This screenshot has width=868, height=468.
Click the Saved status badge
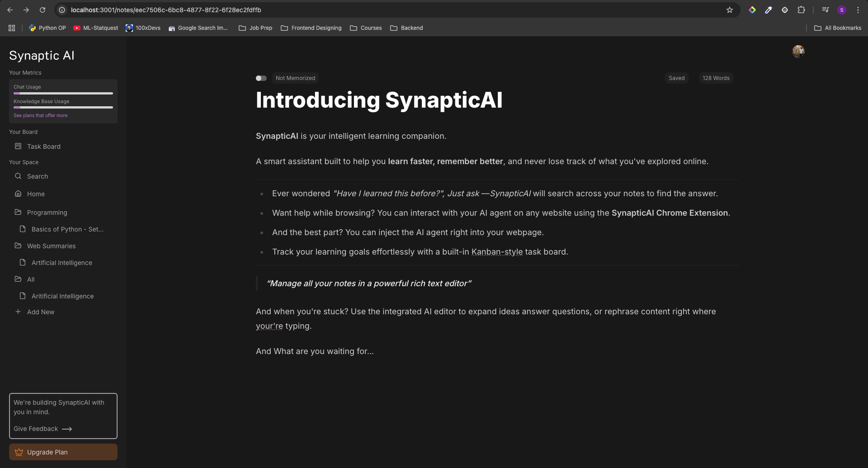[677, 78]
